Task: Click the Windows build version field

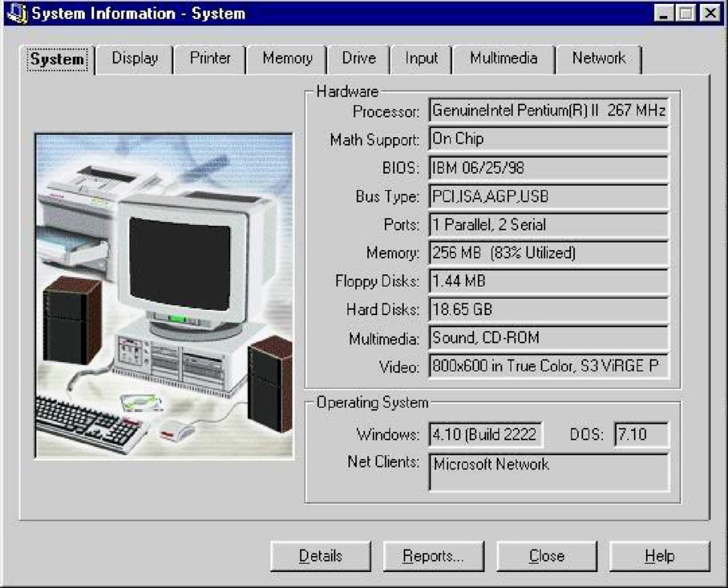Action: (x=486, y=435)
